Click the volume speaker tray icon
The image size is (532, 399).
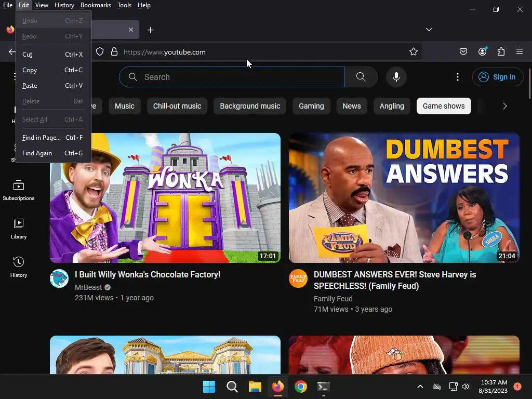(465, 387)
